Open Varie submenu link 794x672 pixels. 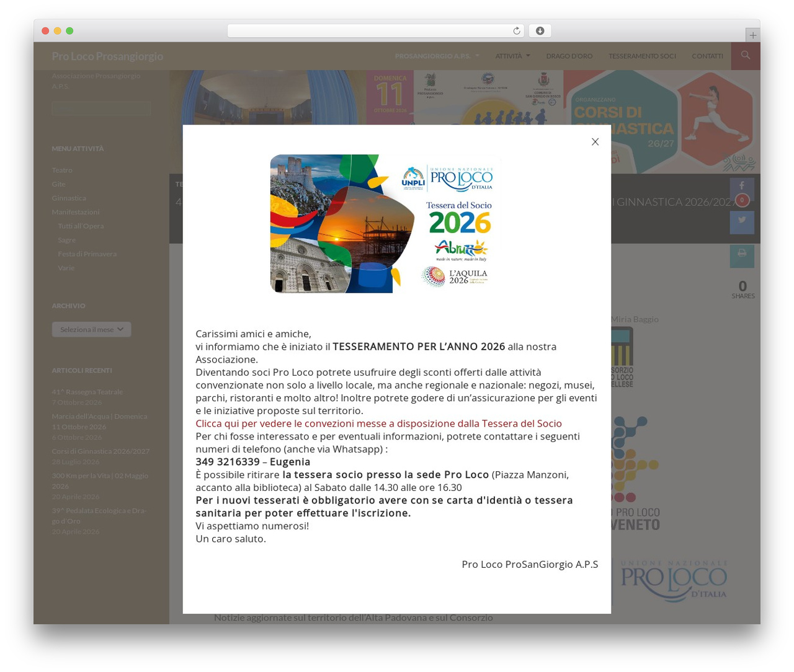pyautogui.click(x=66, y=268)
